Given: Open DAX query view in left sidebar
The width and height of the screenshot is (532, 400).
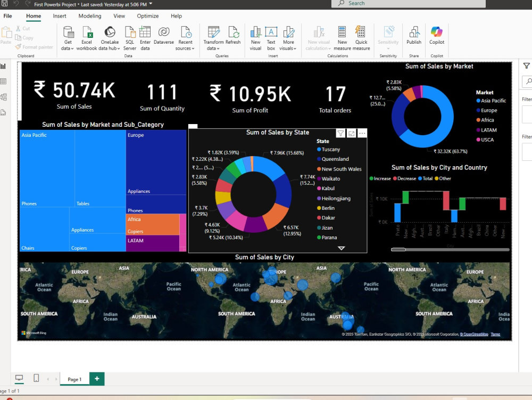Looking at the screenshot, I should tap(3, 112).
